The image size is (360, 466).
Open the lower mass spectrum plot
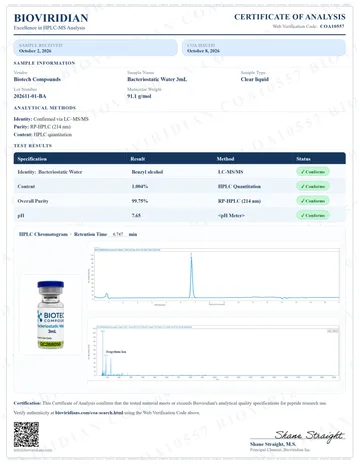(214, 353)
